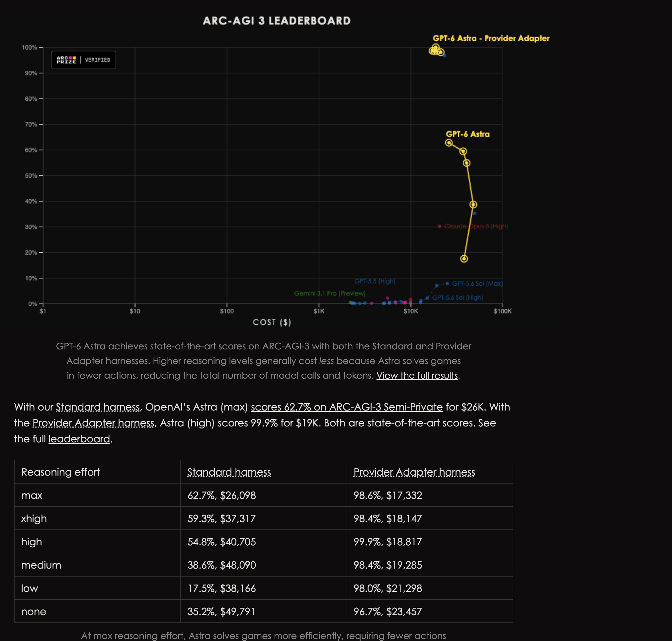Select the GPT-6 Astra point near 17.5%
The height and width of the screenshot is (641, 672).
463,259
